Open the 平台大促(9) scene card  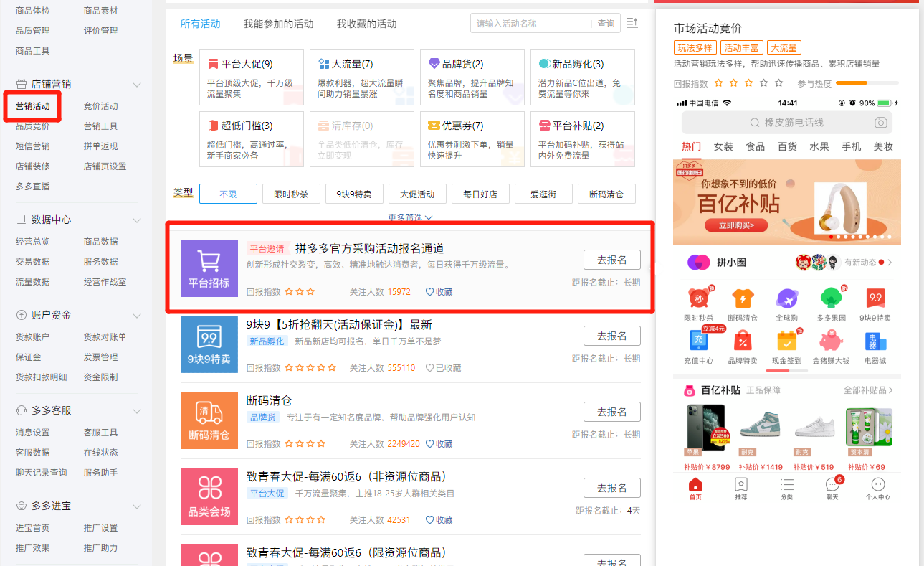pos(252,77)
